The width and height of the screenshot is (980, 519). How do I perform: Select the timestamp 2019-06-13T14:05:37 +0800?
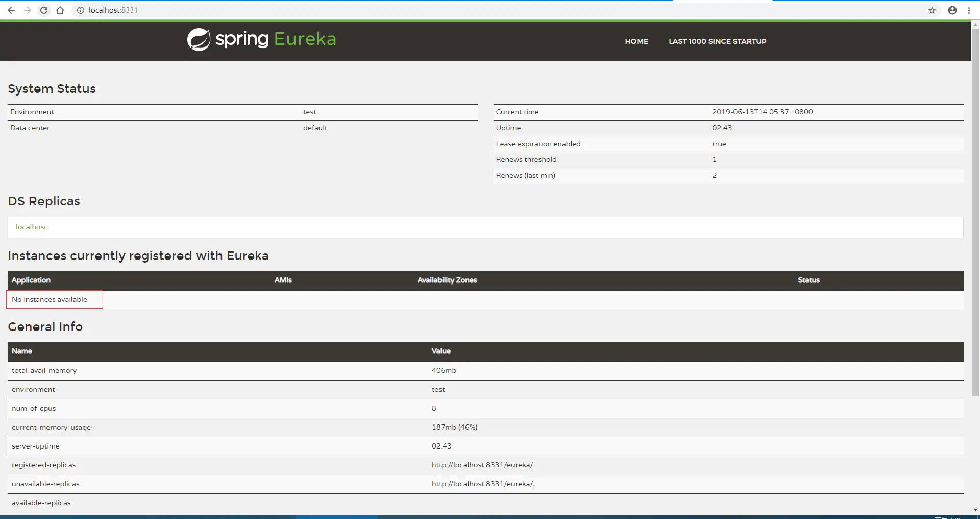[763, 112]
